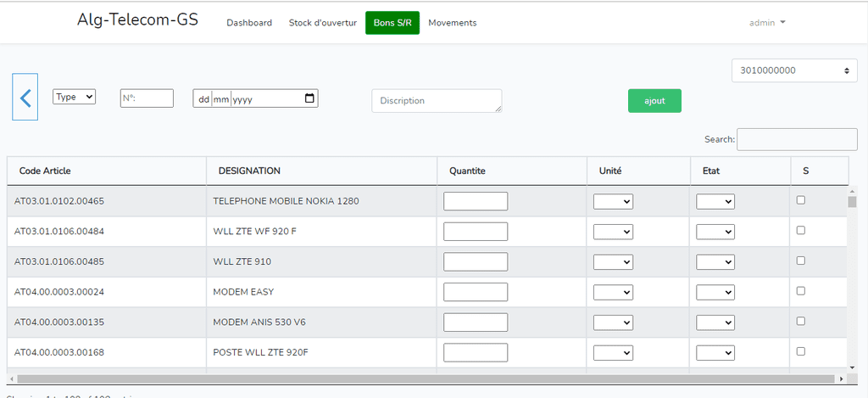Select code AT04.00.0003.00168
Image resolution: width=868 pixels, height=398 pixels.
point(59,352)
